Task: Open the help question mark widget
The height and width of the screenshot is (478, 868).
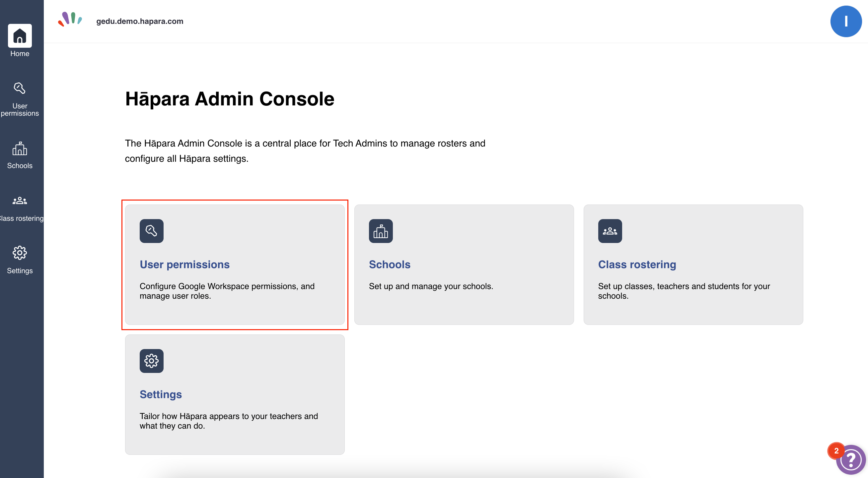Action: point(850,459)
